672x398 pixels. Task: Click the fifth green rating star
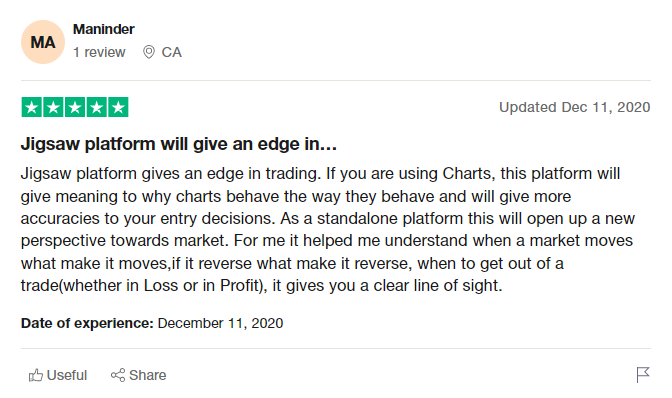click(118, 107)
